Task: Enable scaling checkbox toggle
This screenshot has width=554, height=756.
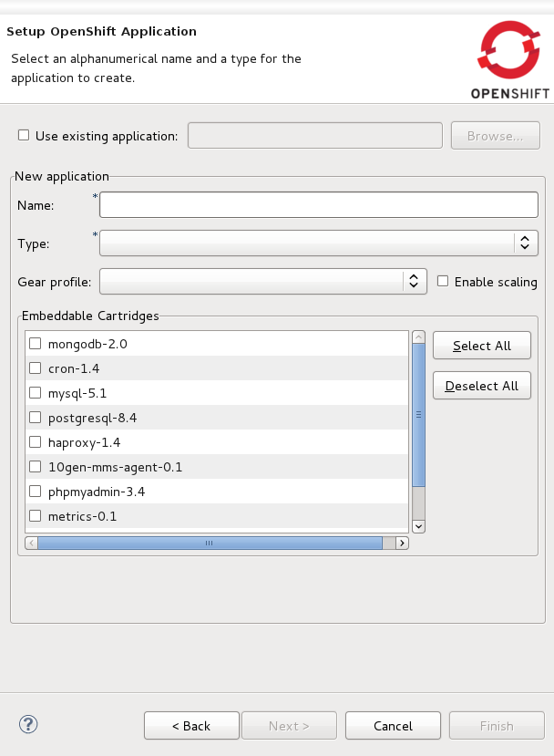Action: (443, 281)
